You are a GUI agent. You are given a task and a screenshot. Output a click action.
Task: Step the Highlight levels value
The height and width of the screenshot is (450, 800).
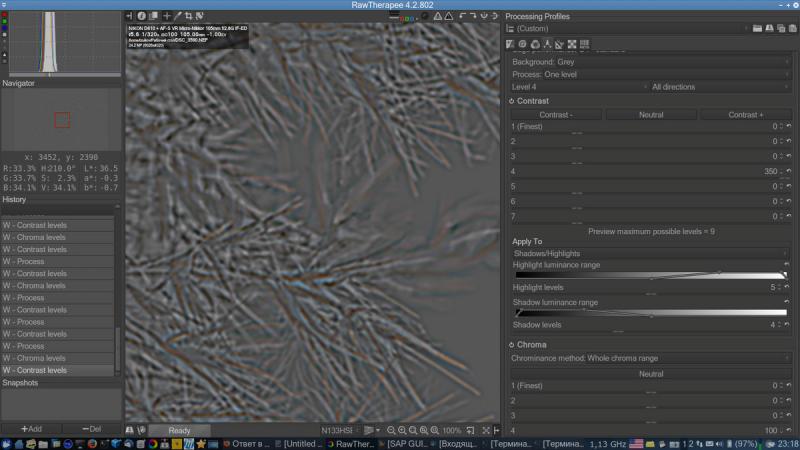coord(781,287)
